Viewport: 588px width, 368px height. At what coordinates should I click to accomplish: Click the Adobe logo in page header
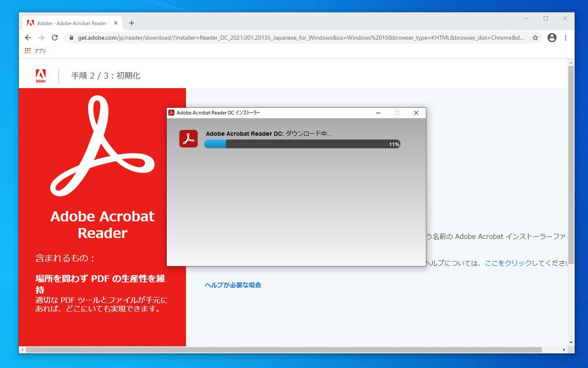(x=41, y=76)
